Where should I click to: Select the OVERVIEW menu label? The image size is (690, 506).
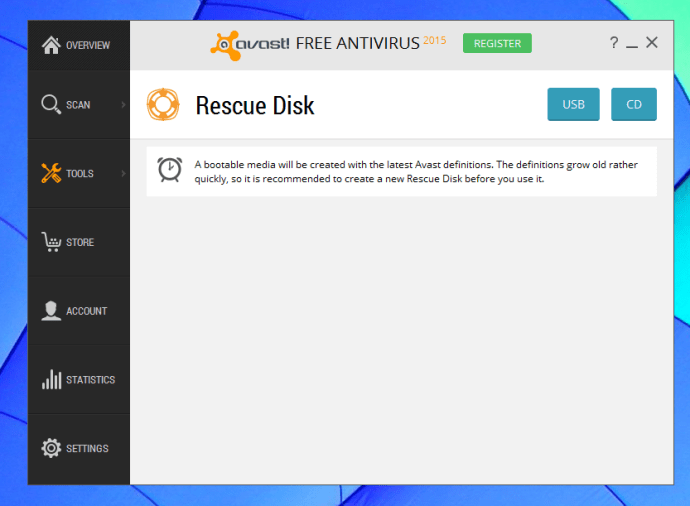(88, 45)
